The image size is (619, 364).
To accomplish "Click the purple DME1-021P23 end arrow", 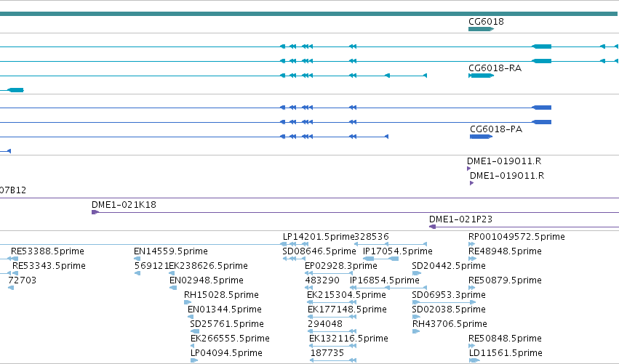I will [x=432, y=227].
